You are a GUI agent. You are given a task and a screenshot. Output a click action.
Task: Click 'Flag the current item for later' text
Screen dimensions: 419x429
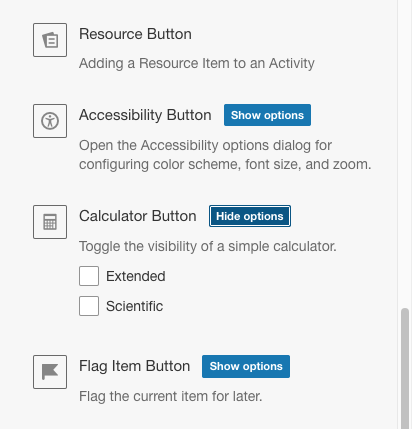pos(171,396)
